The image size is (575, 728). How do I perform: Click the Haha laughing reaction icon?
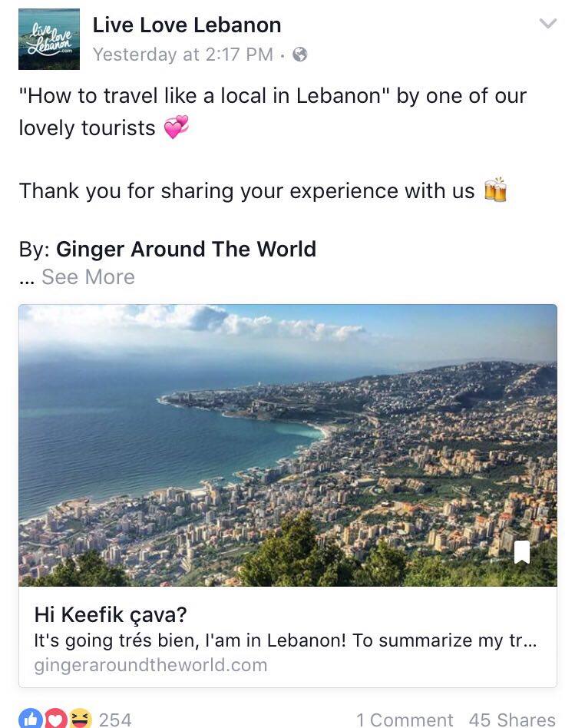coord(80,719)
